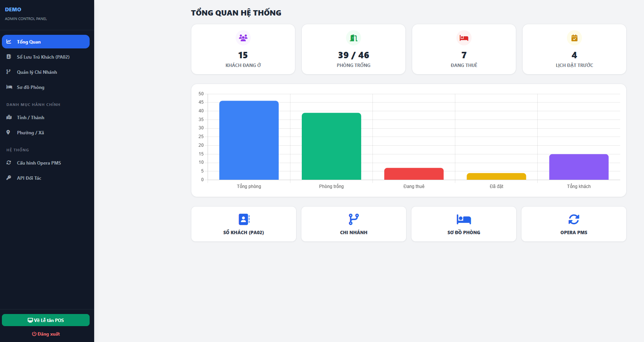Go to Quản lý Chi Nhánh

(x=46, y=72)
